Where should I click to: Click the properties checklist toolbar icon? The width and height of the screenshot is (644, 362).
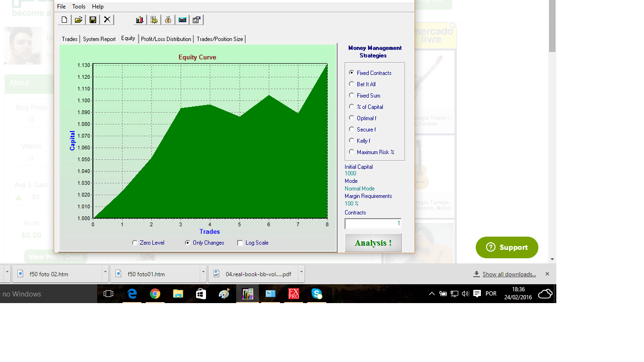[x=197, y=20]
